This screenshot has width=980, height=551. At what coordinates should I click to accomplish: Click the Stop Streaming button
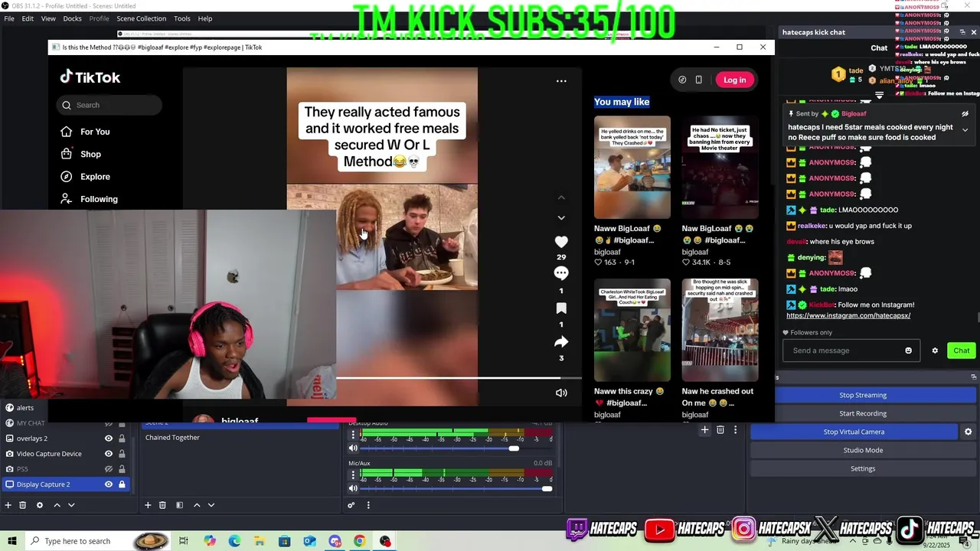[863, 395]
